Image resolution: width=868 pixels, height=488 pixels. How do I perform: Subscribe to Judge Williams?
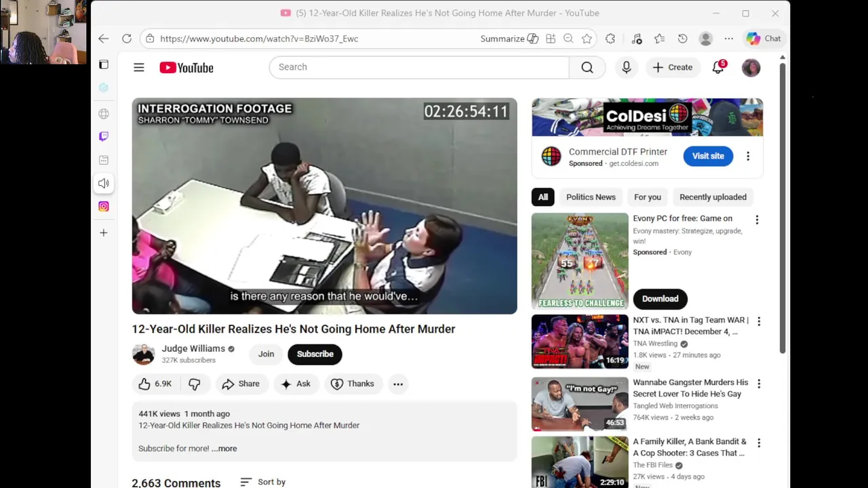tap(315, 354)
